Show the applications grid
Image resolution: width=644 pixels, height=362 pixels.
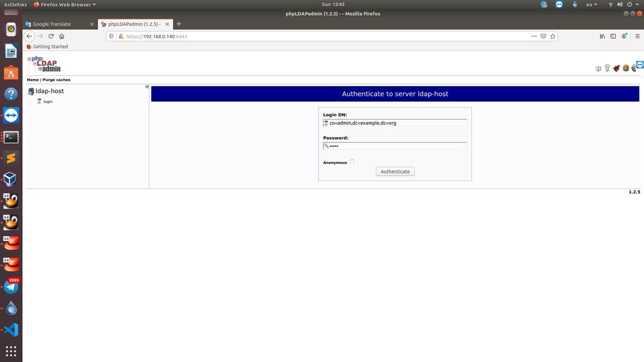point(11,351)
